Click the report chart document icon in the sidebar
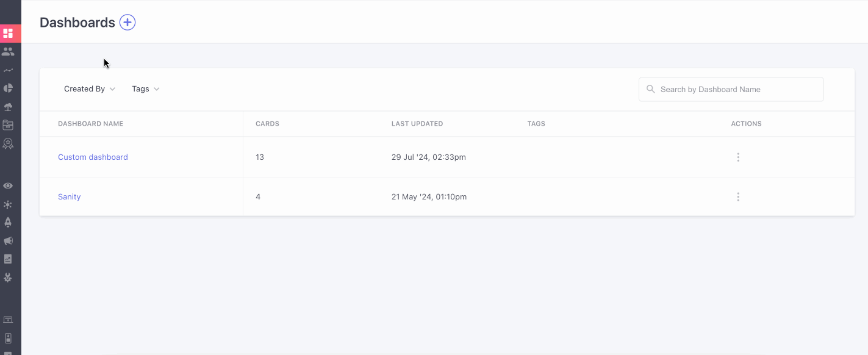 [8, 259]
